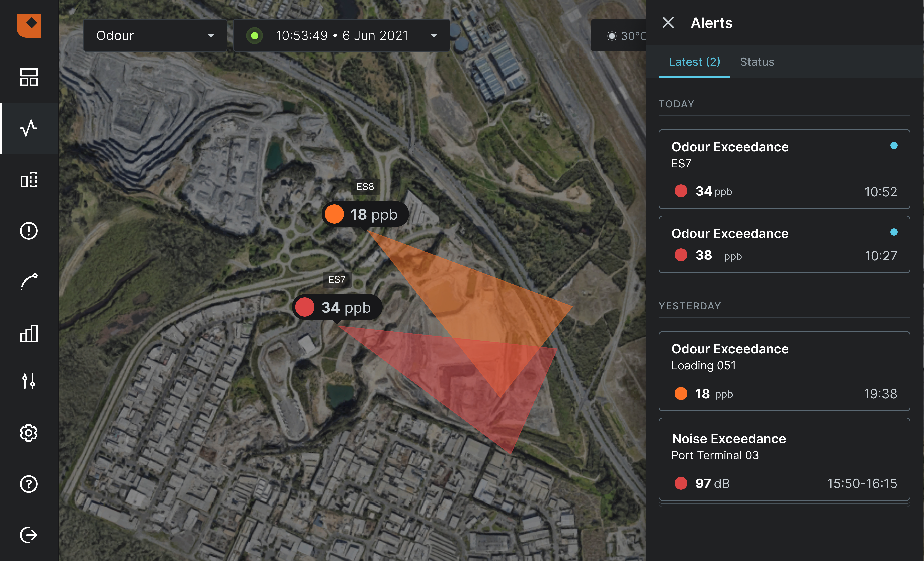
Task: Select the real-time monitoring pulse icon
Action: coord(29,128)
